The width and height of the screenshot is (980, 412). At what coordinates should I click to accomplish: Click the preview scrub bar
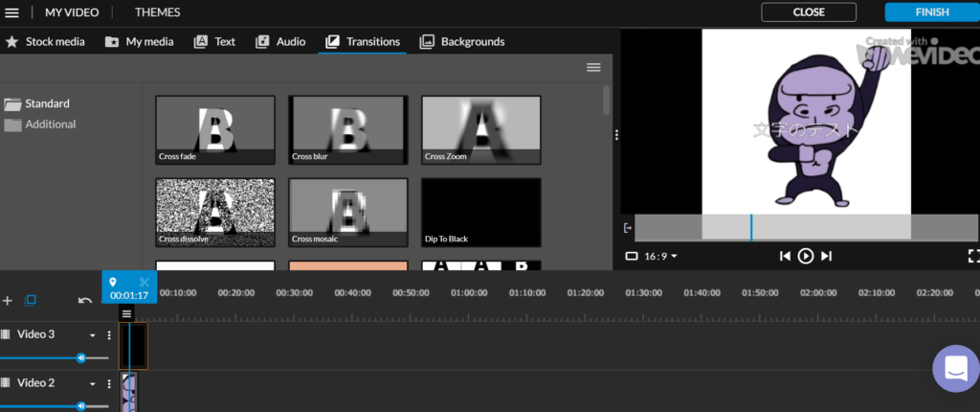[x=806, y=227]
